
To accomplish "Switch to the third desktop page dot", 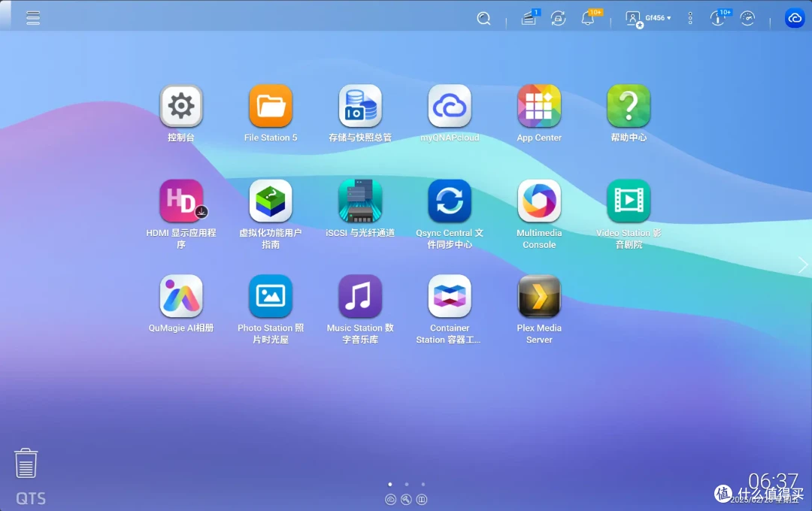I will 423,485.
